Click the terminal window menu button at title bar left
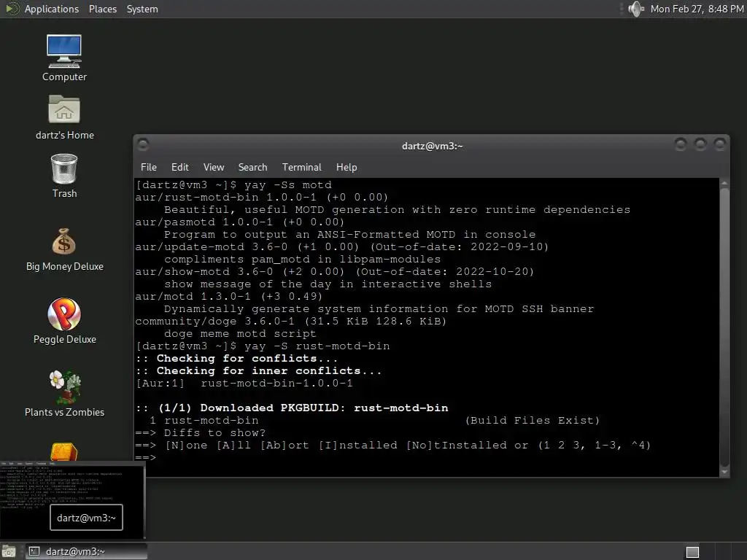Viewport: 747px width, 560px height. click(x=142, y=144)
